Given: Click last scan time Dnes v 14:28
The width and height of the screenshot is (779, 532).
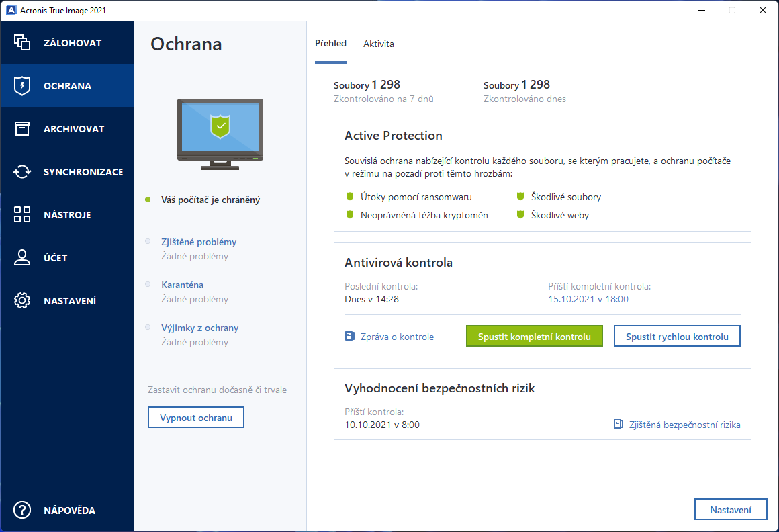Looking at the screenshot, I should tap(371, 299).
